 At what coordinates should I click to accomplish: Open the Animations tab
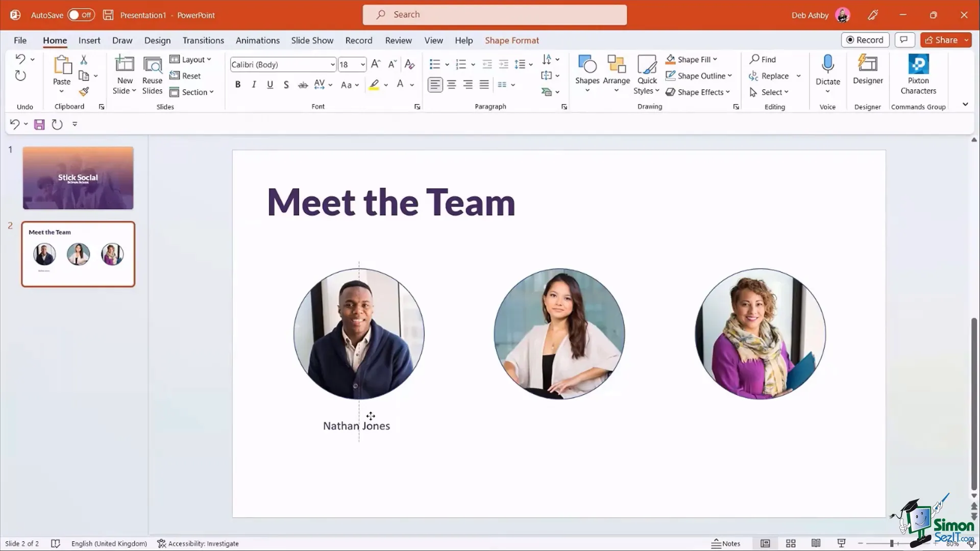(x=257, y=40)
